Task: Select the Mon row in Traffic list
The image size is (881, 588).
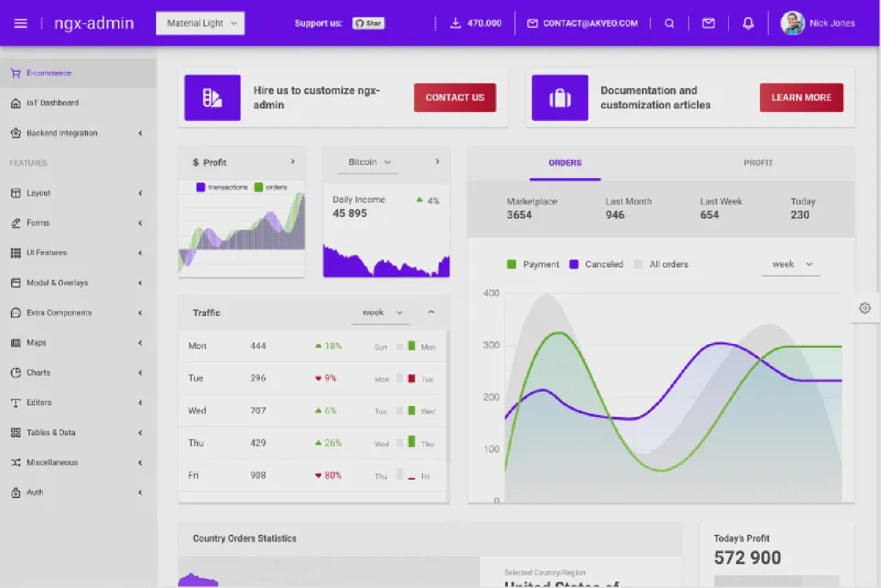Action: coord(313,346)
